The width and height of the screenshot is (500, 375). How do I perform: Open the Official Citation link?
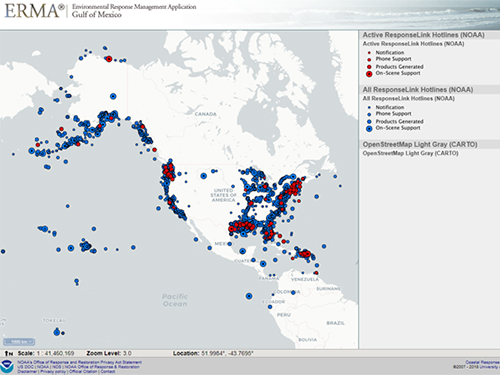pyautogui.click(x=83, y=371)
